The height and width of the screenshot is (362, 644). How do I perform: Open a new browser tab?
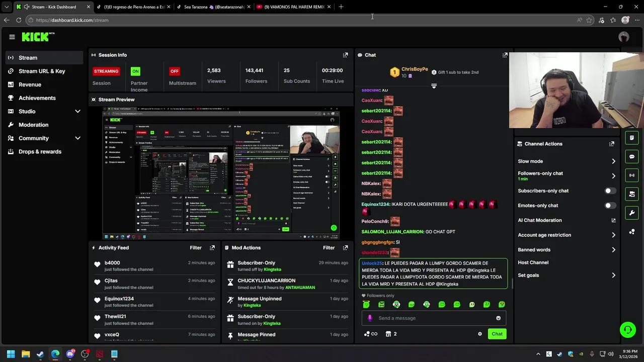[x=341, y=7]
